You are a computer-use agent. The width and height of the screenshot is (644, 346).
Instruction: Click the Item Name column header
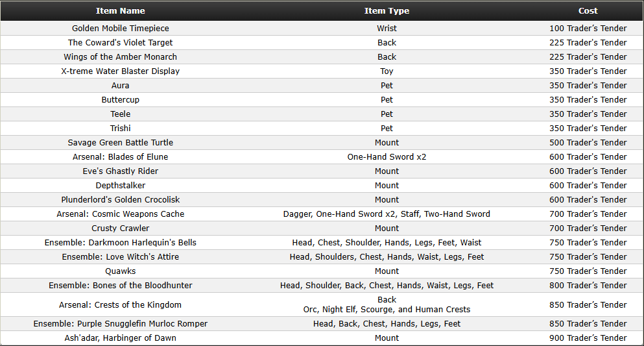pyautogui.click(x=121, y=11)
